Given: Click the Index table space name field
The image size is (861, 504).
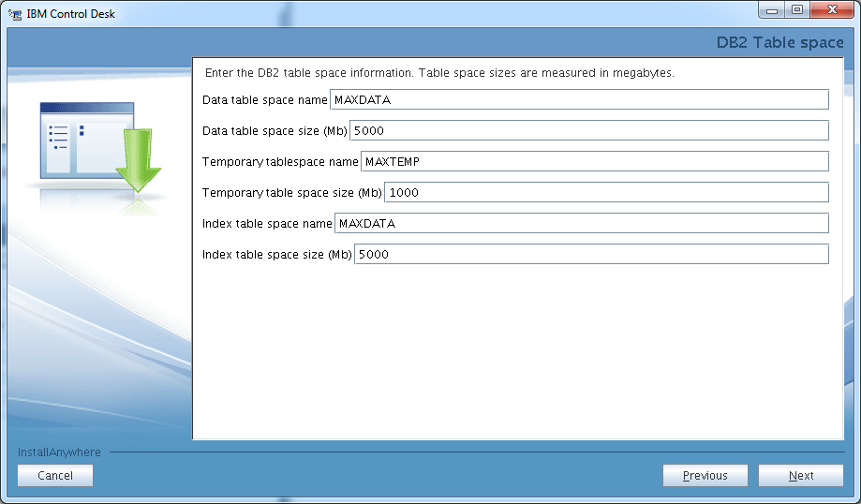Looking at the screenshot, I should click(x=582, y=223).
